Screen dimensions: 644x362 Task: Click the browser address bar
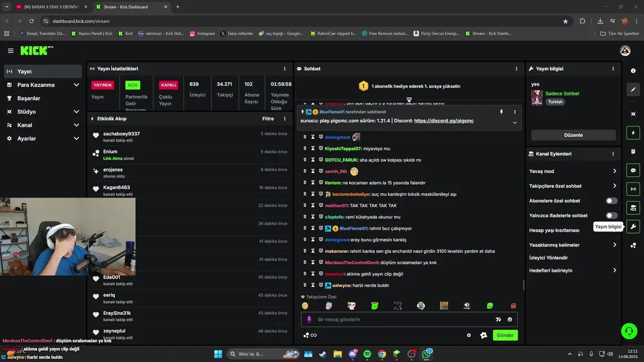(302, 21)
